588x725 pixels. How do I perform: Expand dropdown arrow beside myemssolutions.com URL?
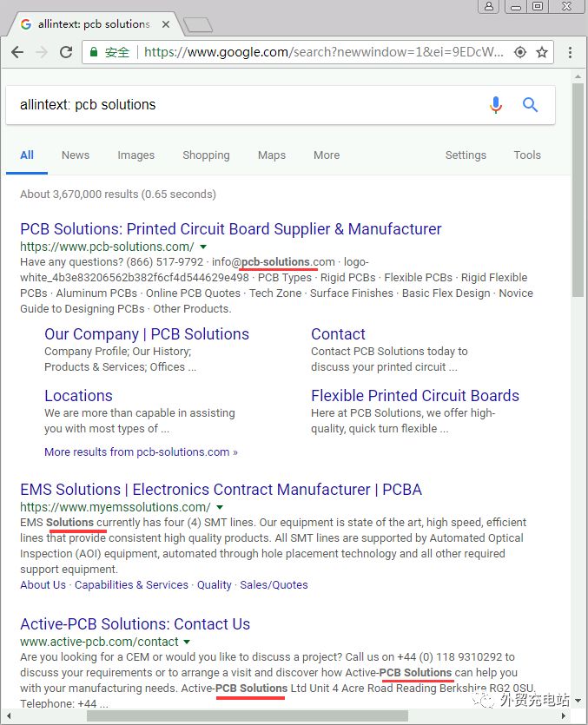(220, 507)
